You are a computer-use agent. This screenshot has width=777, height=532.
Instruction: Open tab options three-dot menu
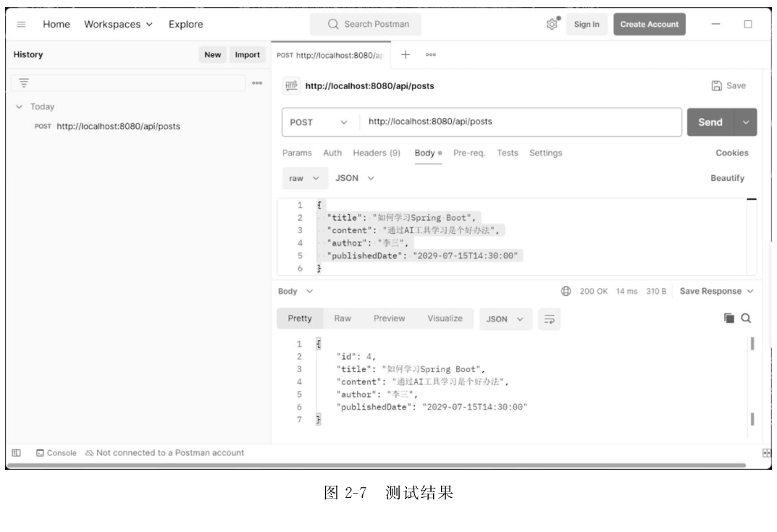431,54
